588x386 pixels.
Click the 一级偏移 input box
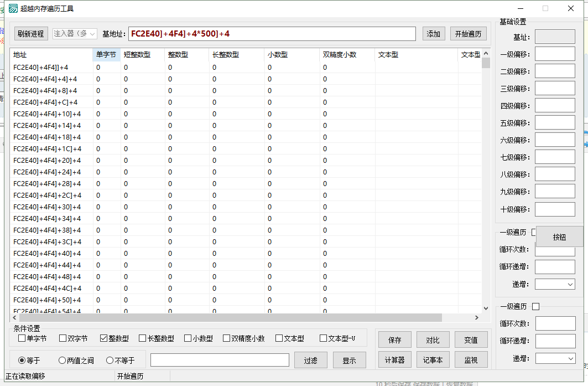point(555,54)
